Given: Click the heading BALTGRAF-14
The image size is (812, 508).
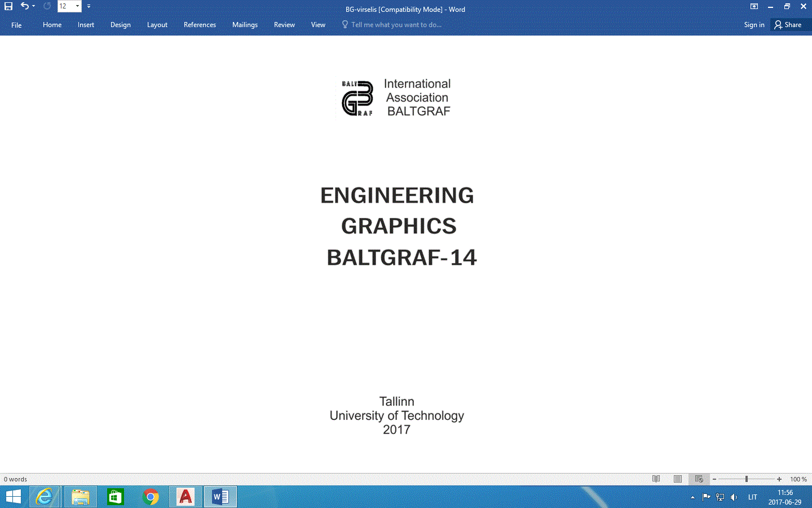Looking at the screenshot, I should [401, 257].
